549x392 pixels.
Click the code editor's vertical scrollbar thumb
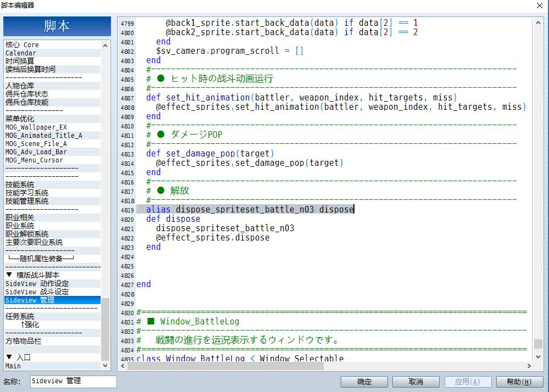tap(538, 343)
